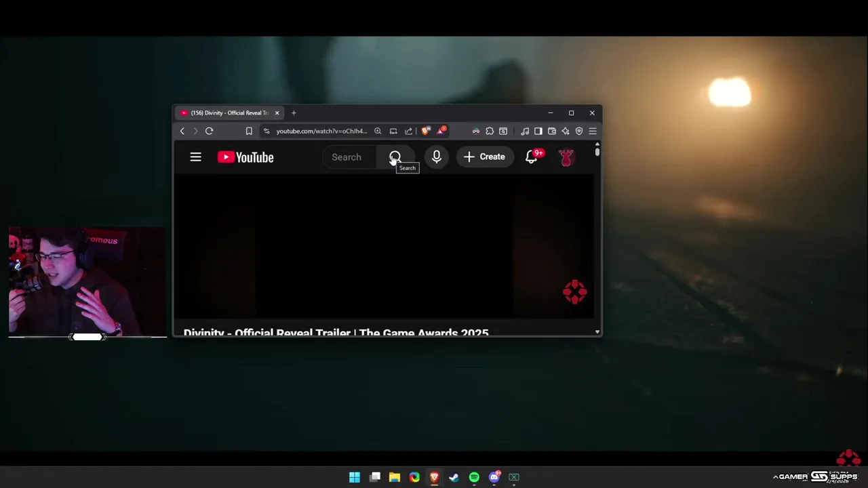The image size is (868, 488).
Task: Open the YouTube guide hamburger menu
Action: 195,157
